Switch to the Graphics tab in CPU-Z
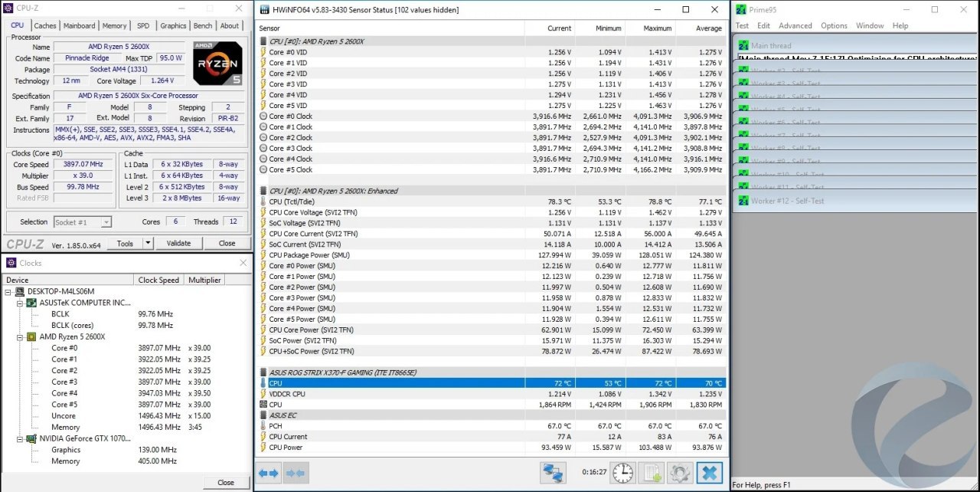980x492 pixels. tap(173, 25)
